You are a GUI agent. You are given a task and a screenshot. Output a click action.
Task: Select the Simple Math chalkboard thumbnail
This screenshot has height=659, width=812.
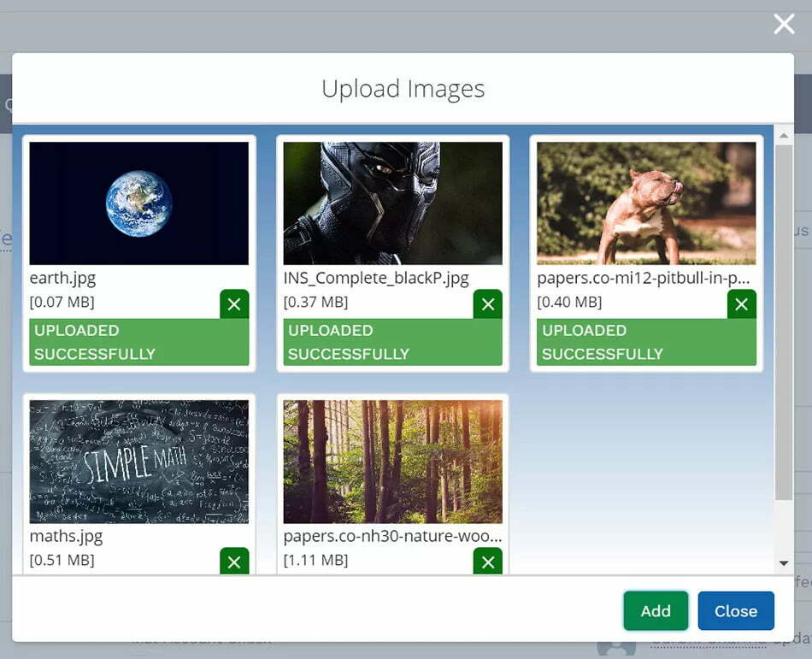point(139,462)
